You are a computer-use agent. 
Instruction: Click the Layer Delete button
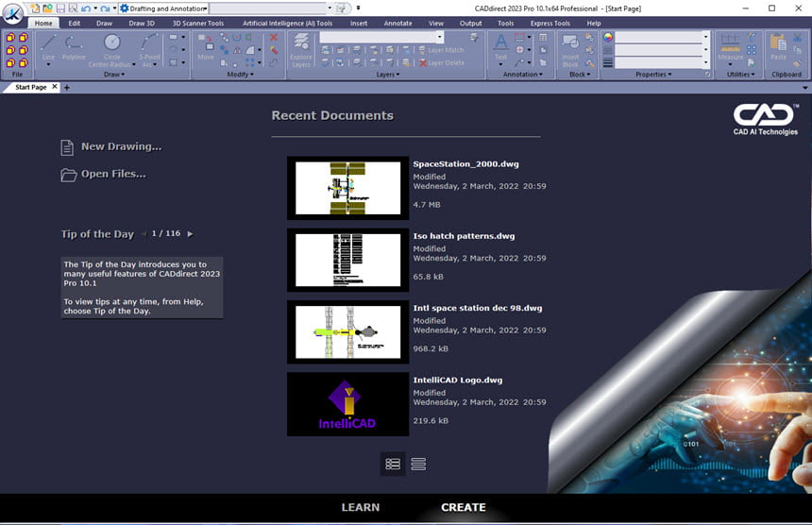click(441, 62)
